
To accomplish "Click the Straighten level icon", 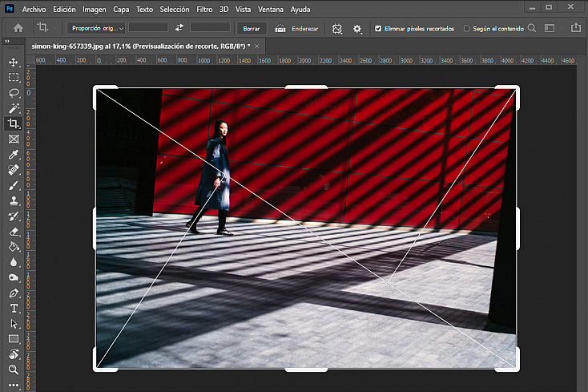I will click(x=280, y=29).
